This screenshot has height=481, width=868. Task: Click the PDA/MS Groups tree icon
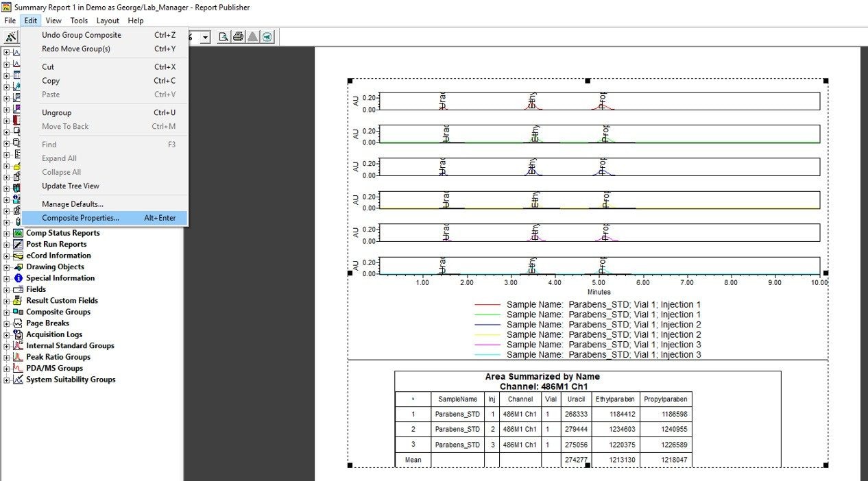click(17, 369)
